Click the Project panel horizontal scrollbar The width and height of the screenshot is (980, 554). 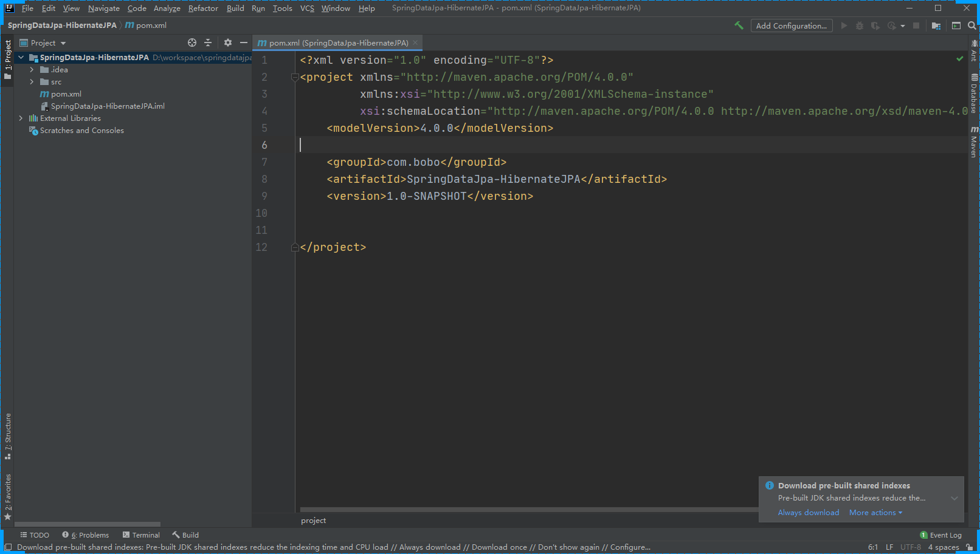point(88,524)
